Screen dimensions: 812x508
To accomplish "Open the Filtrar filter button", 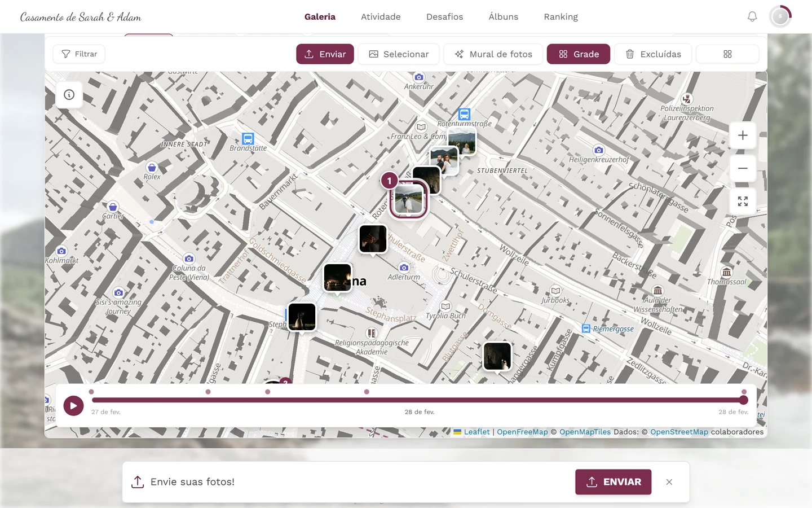I will click(x=79, y=54).
